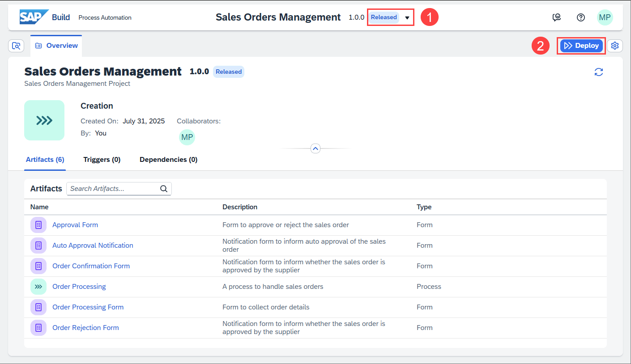Click the Released badge in the header bar

384,17
